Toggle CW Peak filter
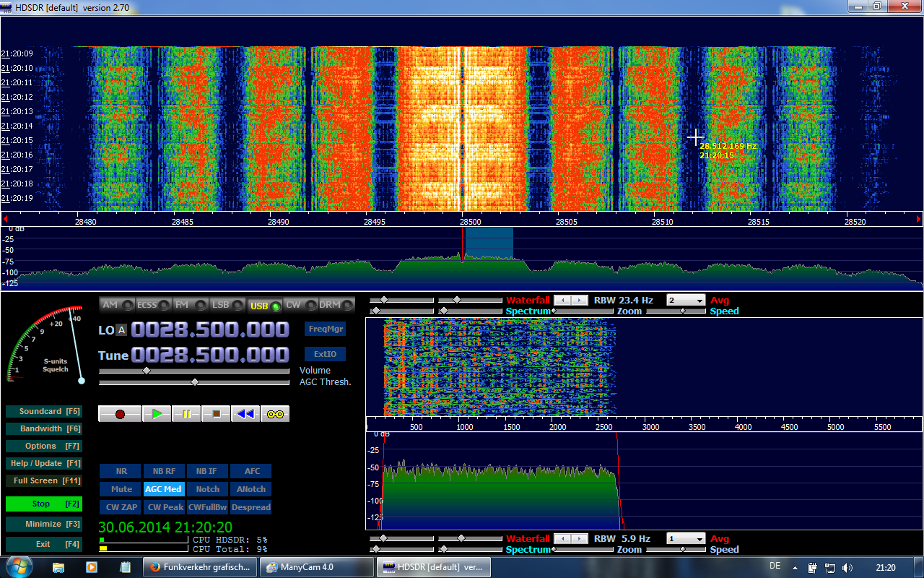 click(164, 507)
